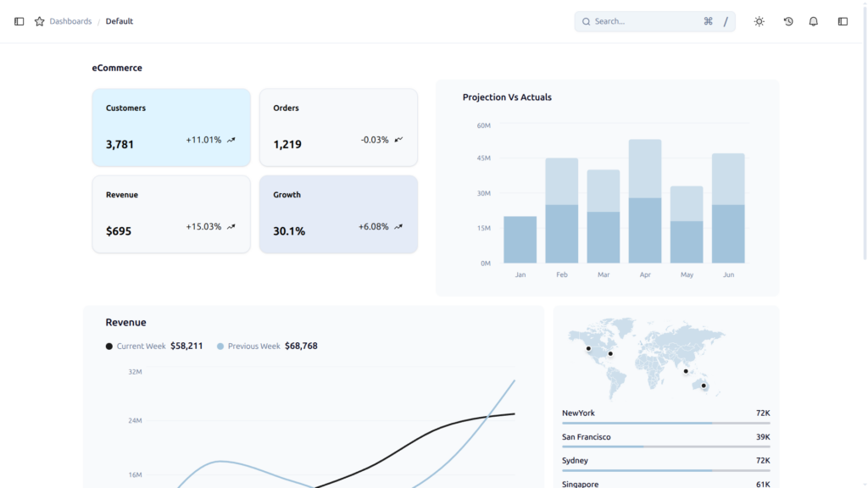
Task: Switch theme with the sun icon
Action: (x=759, y=21)
